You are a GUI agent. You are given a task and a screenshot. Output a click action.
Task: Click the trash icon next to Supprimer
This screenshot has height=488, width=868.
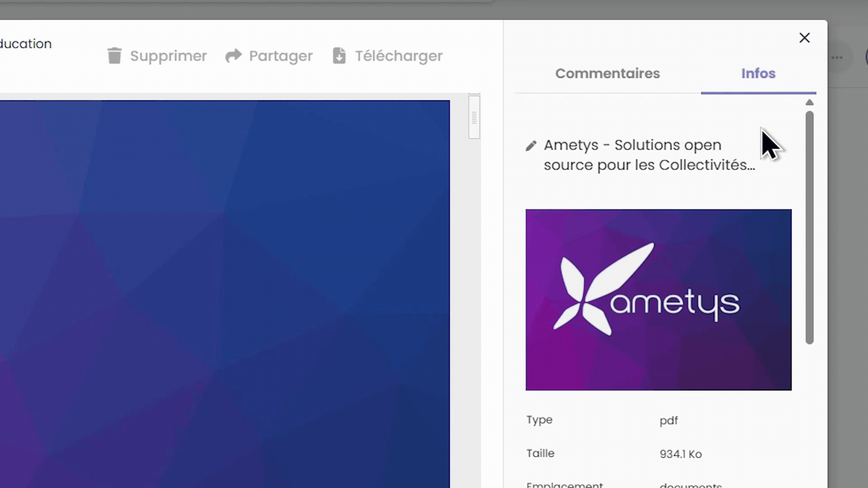pos(114,56)
